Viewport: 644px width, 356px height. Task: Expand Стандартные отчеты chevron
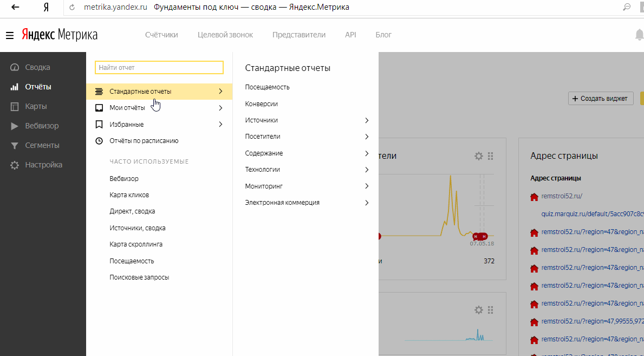(x=220, y=91)
